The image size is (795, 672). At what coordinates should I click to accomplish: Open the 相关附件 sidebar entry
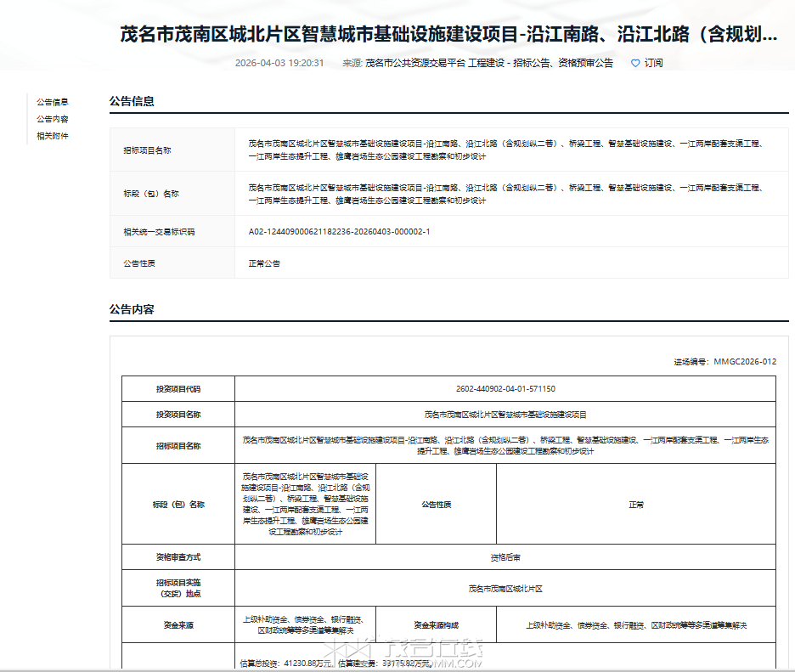(x=54, y=135)
